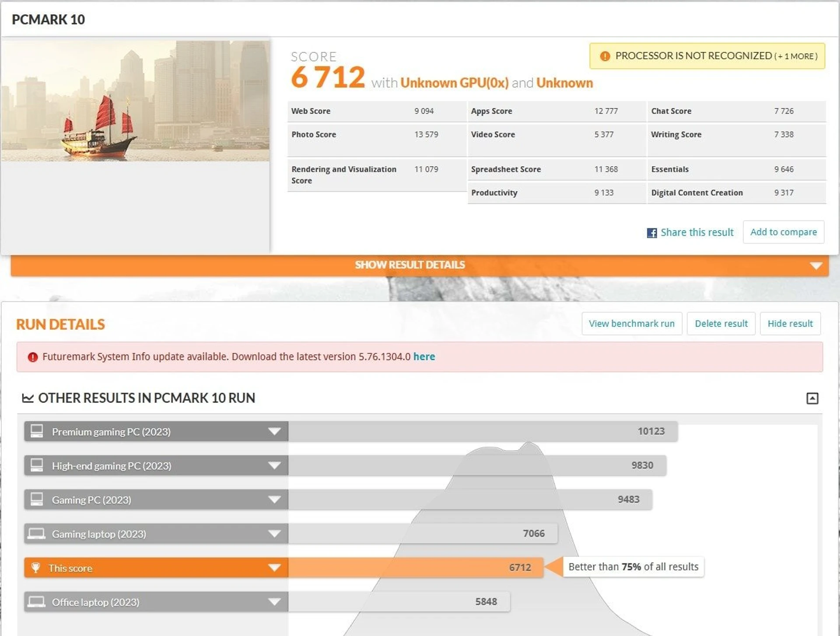Click the Office laptop icon
Image resolution: width=840 pixels, height=636 pixels.
[37, 602]
